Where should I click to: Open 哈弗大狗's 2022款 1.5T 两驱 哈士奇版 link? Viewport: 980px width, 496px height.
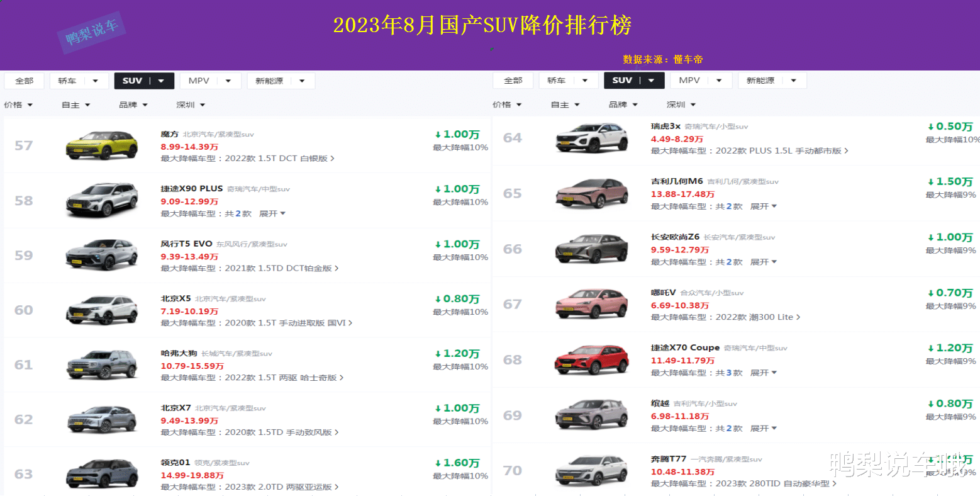click(x=284, y=378)
